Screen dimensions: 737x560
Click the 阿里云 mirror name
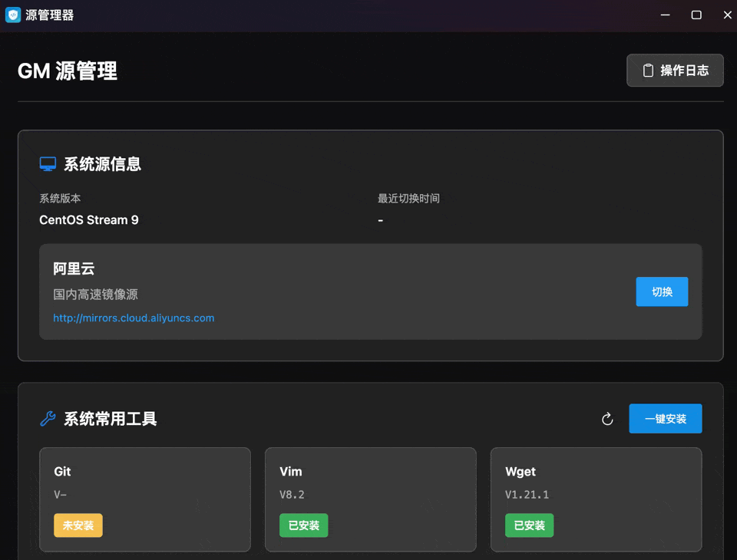pyautogui.click(x=74, y=268)
